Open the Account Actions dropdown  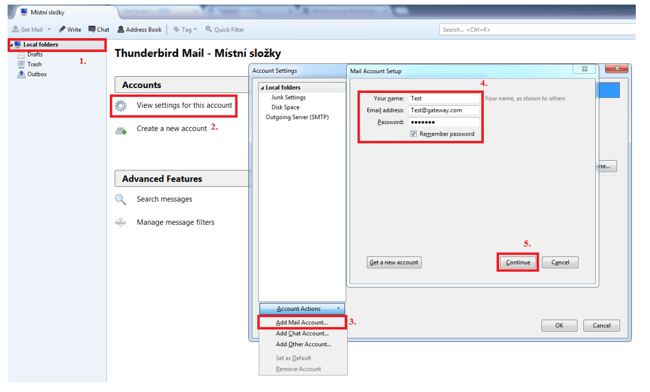click(302, 309)
